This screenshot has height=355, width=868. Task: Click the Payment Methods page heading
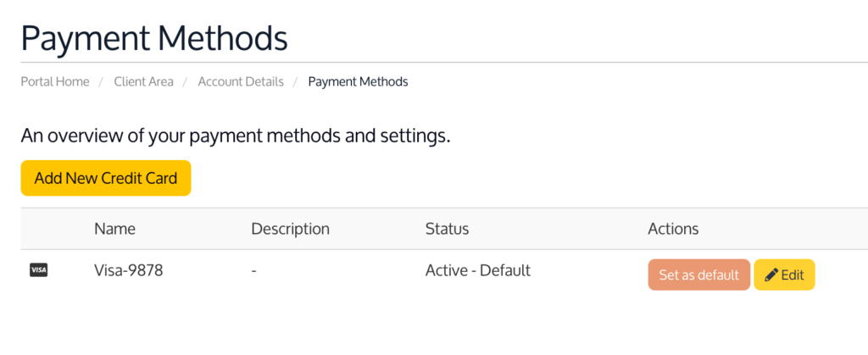click(154, 38)
